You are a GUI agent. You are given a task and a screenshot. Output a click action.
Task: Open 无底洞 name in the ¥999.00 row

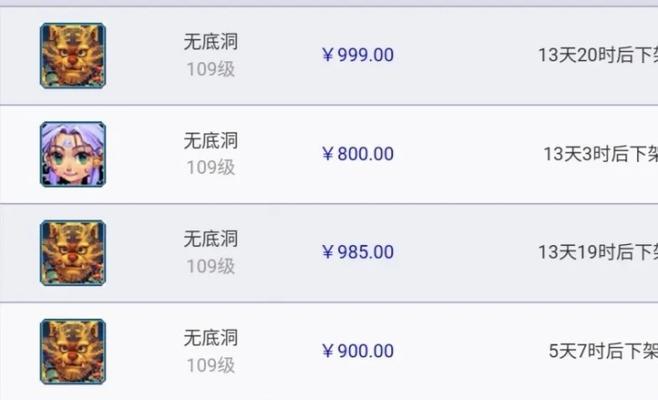(x=211, y=42)
